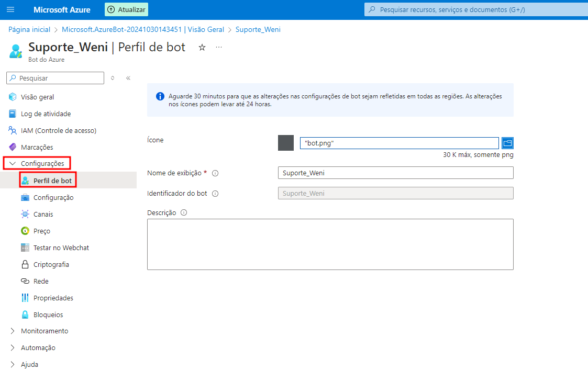
Task: Click the Atualizar button
Action: 127,10
